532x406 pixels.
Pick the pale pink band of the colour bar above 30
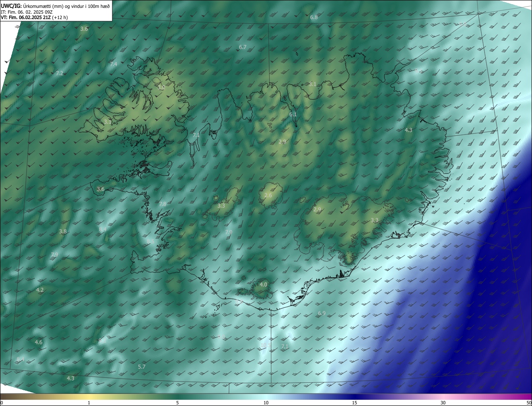click(443, 396)
